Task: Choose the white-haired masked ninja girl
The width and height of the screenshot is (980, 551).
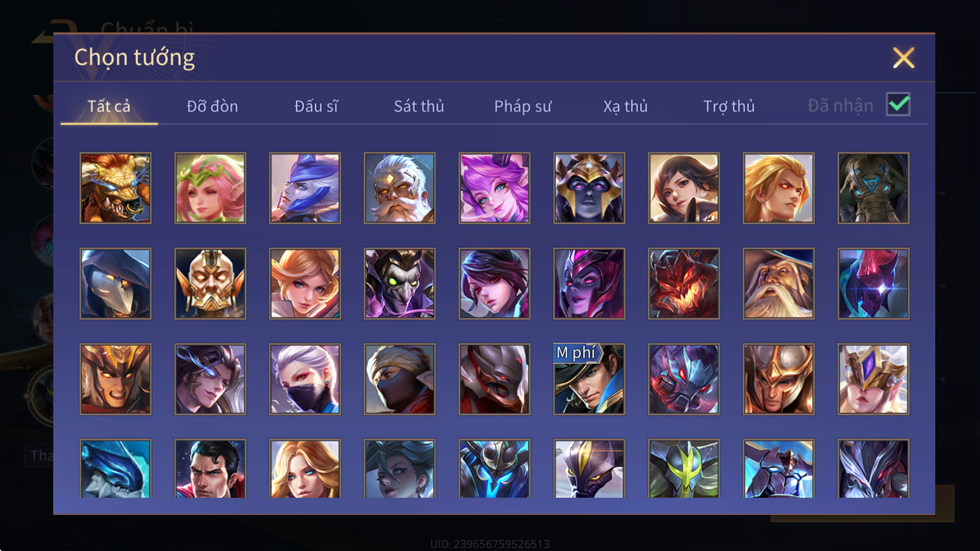Action: [x=305, y=379]
